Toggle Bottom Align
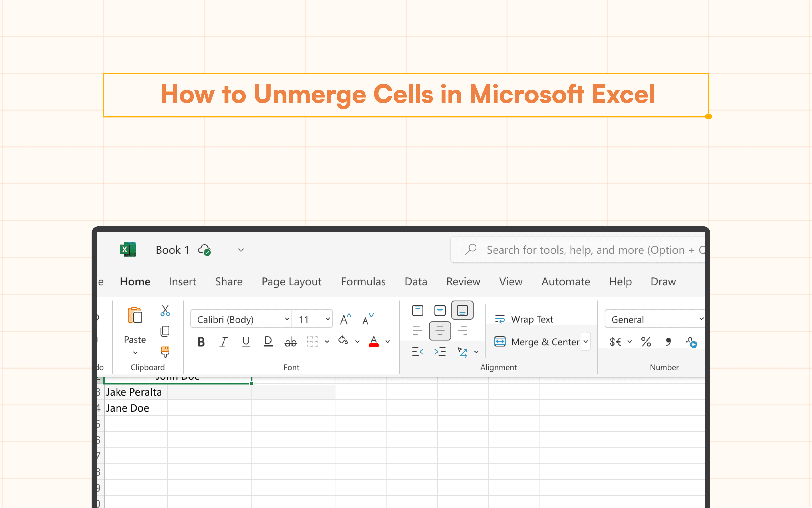 (462, 310)
